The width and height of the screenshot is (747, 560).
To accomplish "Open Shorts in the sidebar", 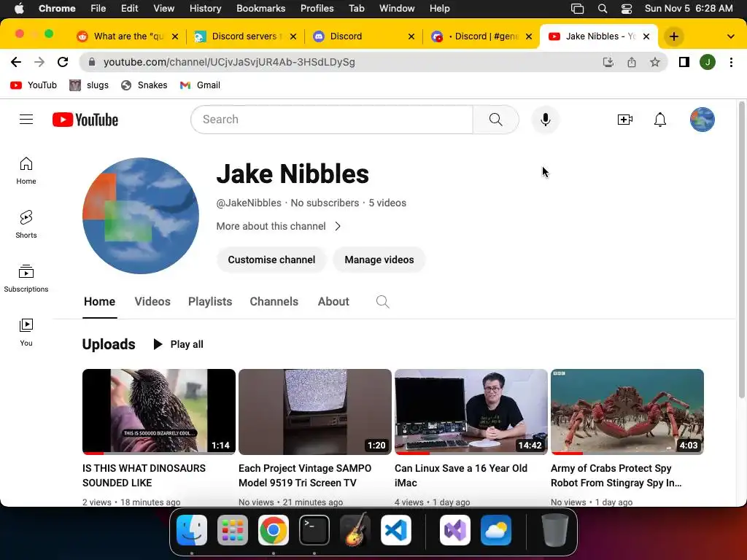I will click(26, 225).
